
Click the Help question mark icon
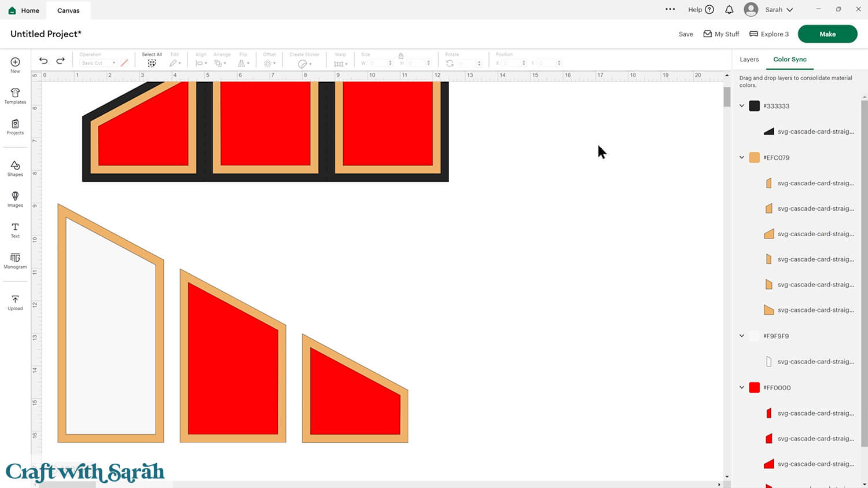coord(709,10)
